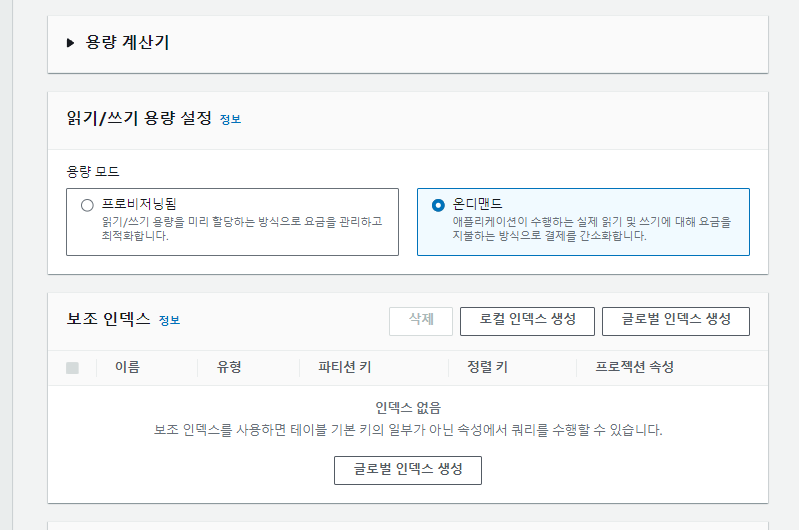This screenshot has width=799, height=530.
Task: Open 정보 link beside 읽기/쓰기 용량 설정
Action: coord(231,119)
